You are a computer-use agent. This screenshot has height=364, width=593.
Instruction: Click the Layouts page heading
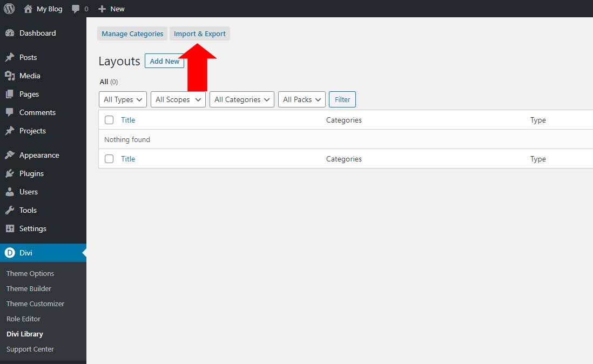(x=119, y=61)
